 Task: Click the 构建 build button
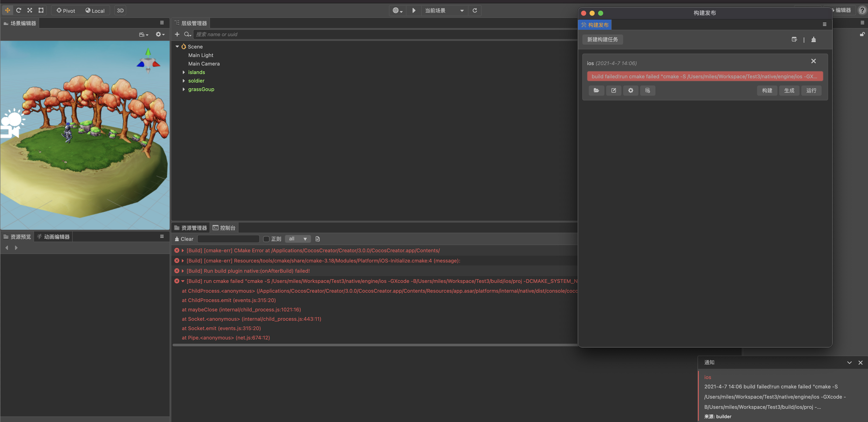click(x=767, y=90)
